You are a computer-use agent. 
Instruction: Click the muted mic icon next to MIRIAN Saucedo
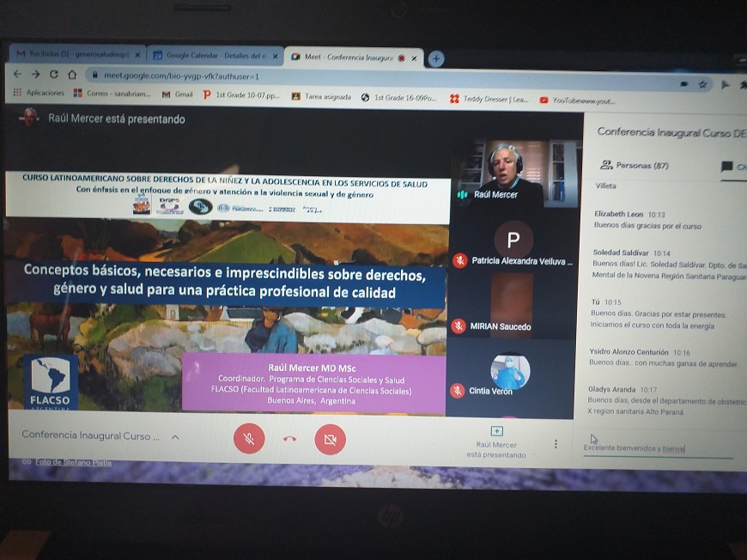[459, 326]
